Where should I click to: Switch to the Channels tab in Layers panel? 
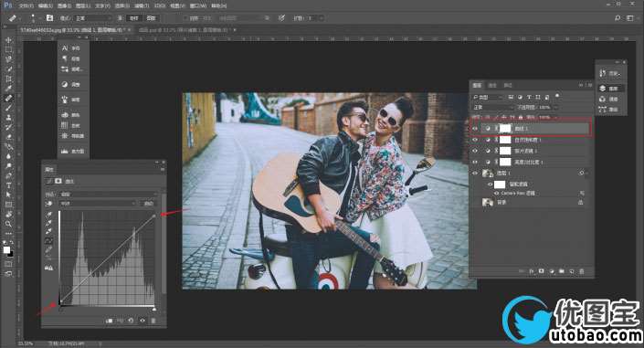[x=492, y=85]
